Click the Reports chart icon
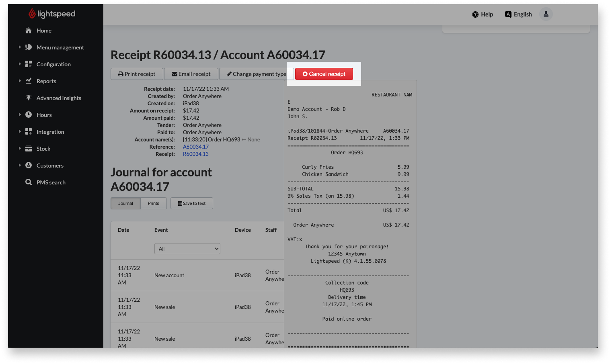610x364 pixels. [29, 81]
